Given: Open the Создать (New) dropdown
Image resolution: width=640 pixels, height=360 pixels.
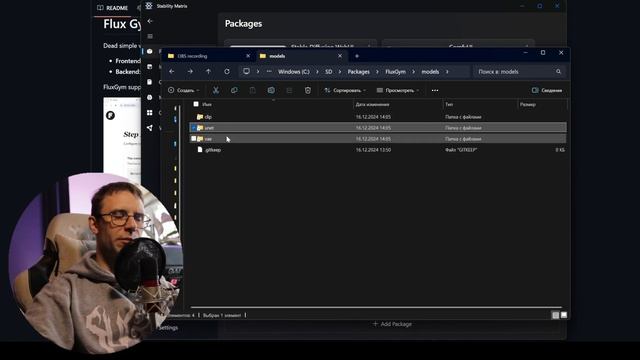Looking at the screenshot, I should tap(183, 90).
